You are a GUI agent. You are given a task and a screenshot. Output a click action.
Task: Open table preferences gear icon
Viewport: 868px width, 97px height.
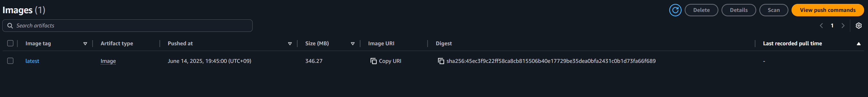point(858,26)
